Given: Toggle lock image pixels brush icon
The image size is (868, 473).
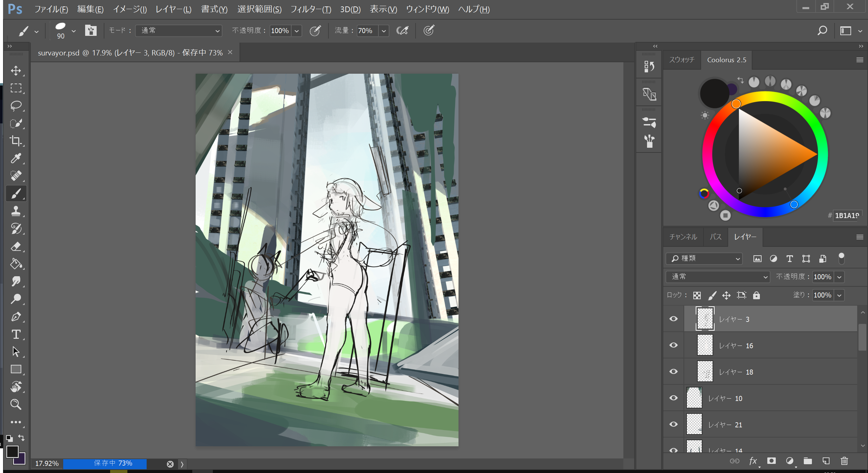Looking at the screenshot, I should tap(712, 295).
